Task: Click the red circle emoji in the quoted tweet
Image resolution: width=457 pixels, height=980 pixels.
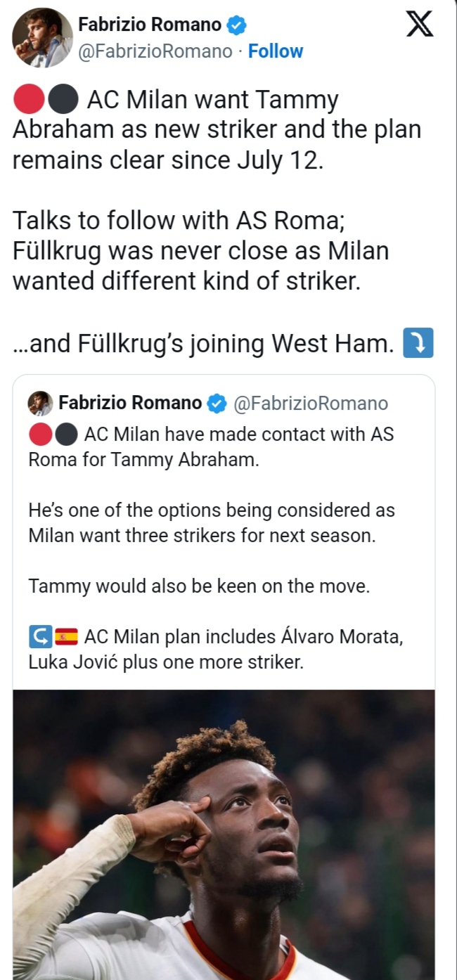Action: 40,435
